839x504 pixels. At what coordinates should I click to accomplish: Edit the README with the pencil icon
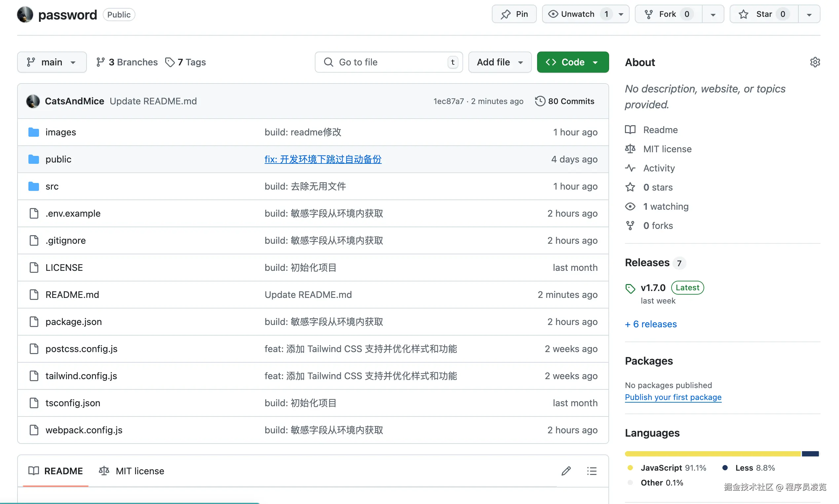[x=566, y=471]
